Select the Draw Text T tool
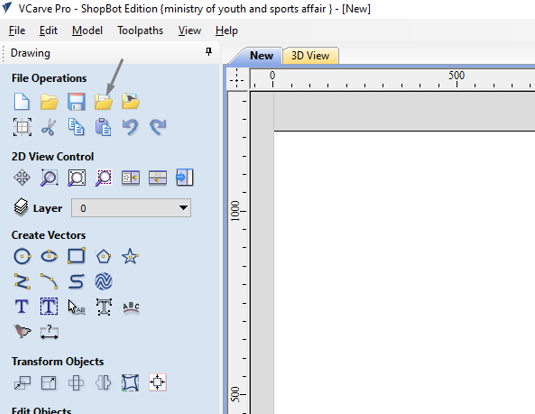 [x=21, y=306]
